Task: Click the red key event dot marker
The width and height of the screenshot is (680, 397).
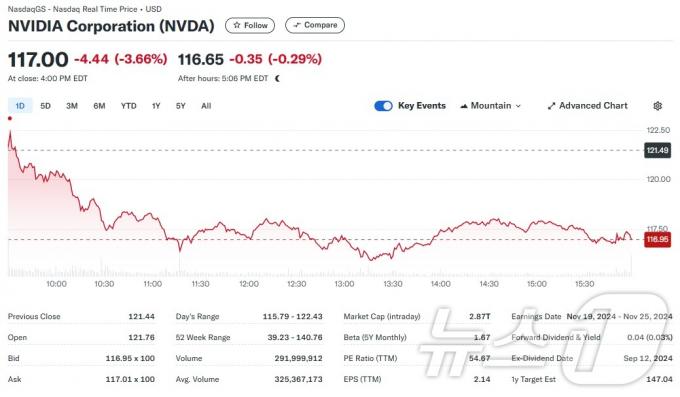Action: click(x=10, y=118)
